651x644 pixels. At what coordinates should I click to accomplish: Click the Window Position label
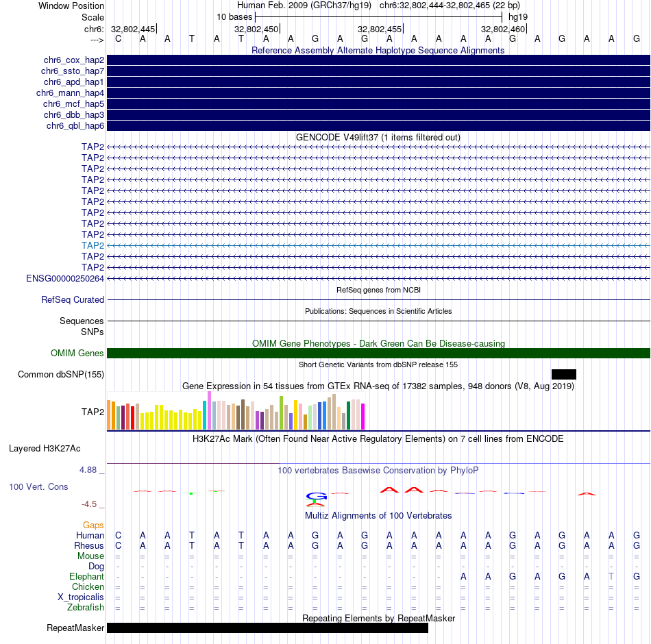[71, 5]
